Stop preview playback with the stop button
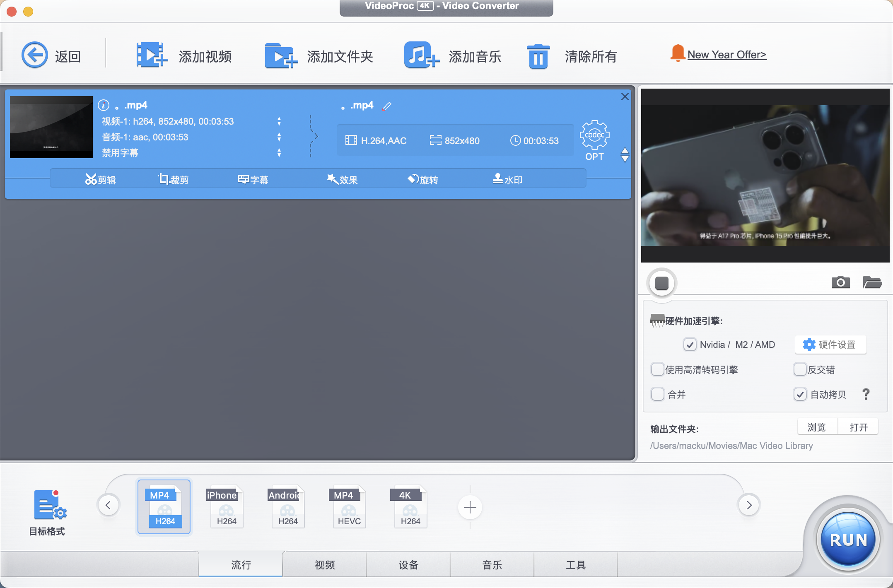 (662, 283)
